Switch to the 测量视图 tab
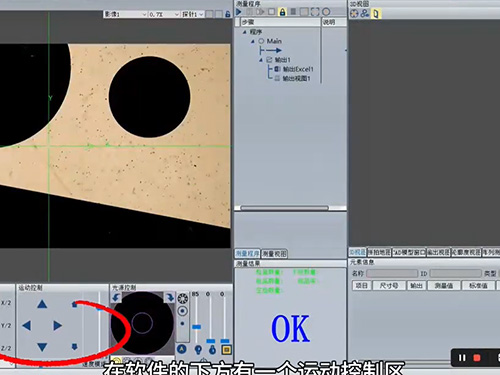The width and height of the screenshot is (500, 375). [x=274, y=254]
